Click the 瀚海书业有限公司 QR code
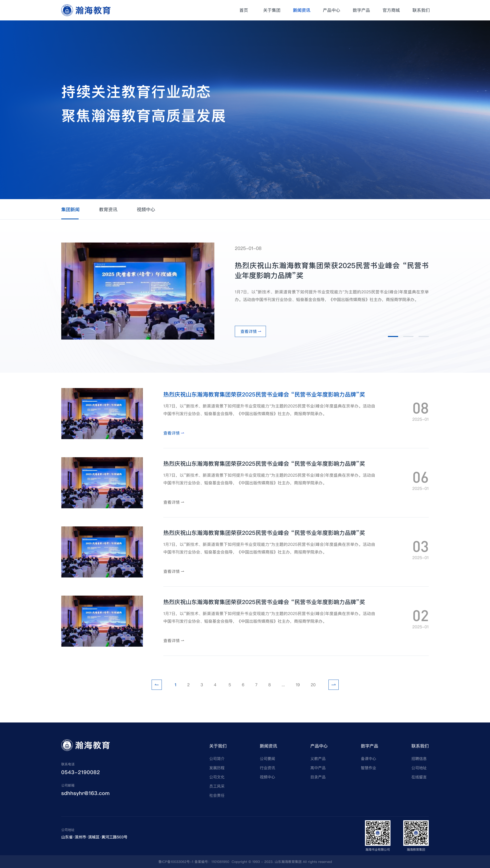Viewport: 490px width, 868px height. tap(377, 833)
